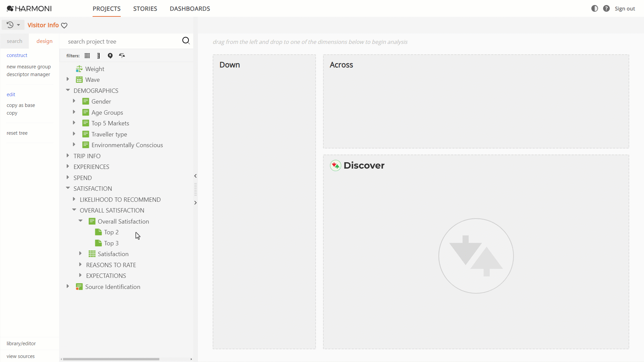Click the Top 3 page icon
644x362 pixels.
click(x=98, y=243)
